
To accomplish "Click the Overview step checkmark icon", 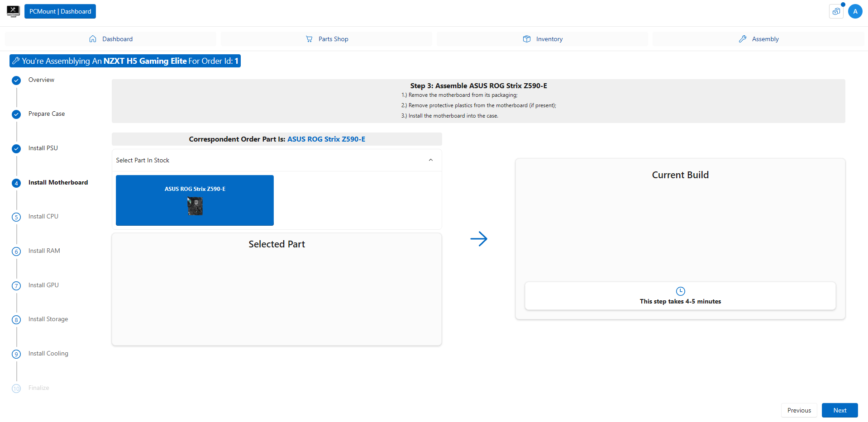I will (16, 81).
